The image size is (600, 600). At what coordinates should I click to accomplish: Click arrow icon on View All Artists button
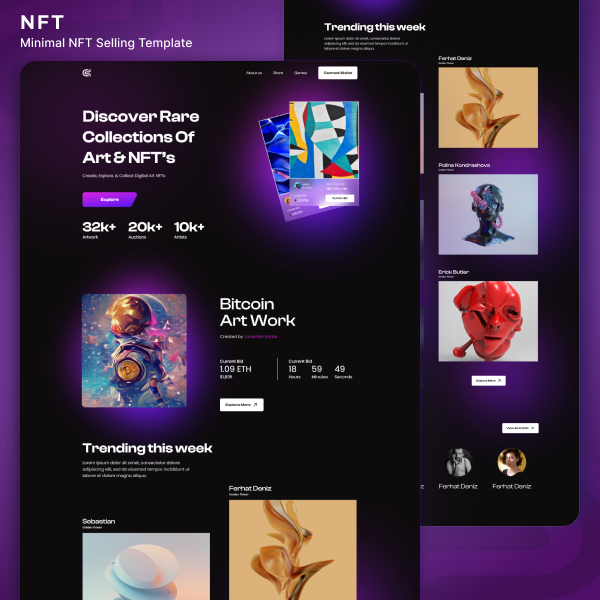532,428
